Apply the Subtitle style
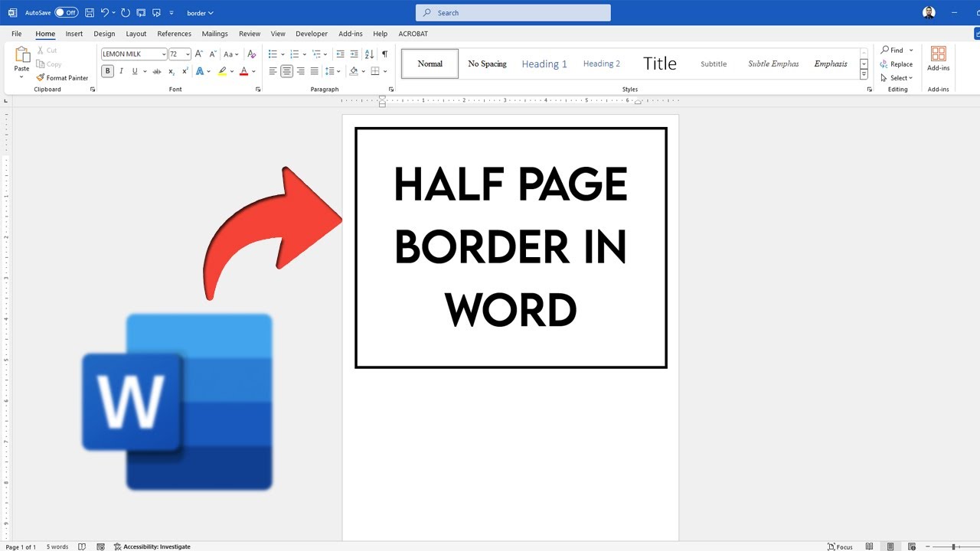 click(714, 64)
